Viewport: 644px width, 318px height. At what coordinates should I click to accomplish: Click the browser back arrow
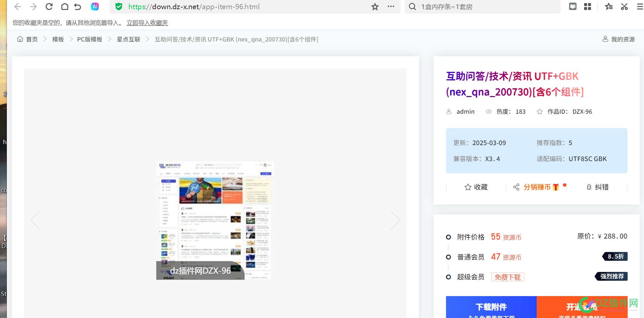pyautogui.click(x=18, y=7)
